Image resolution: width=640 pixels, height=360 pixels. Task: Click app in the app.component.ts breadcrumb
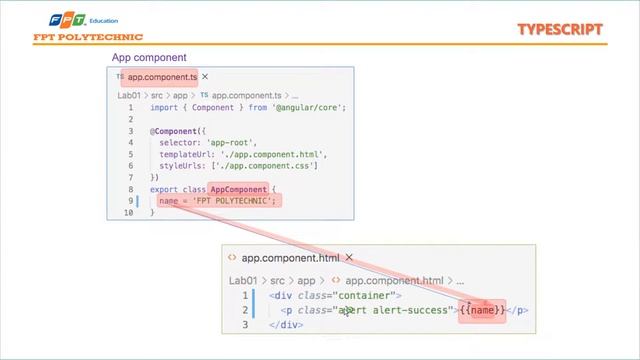[x=180, y=96]
